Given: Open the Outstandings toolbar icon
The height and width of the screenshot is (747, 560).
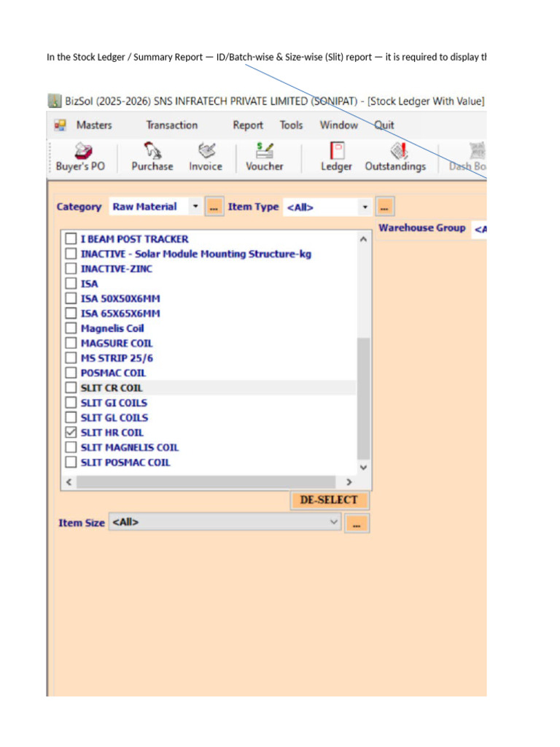Looking at the screenshot, I should click(x=395, y=157).
